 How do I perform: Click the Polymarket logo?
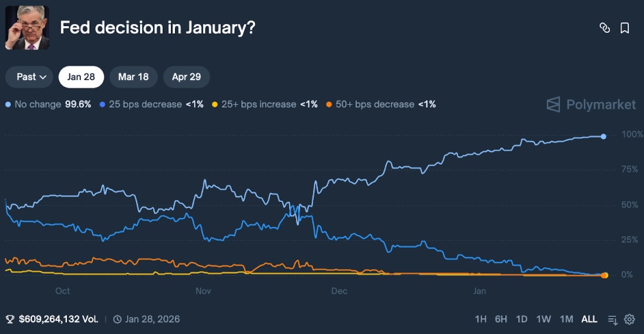[x=591, y=105]
